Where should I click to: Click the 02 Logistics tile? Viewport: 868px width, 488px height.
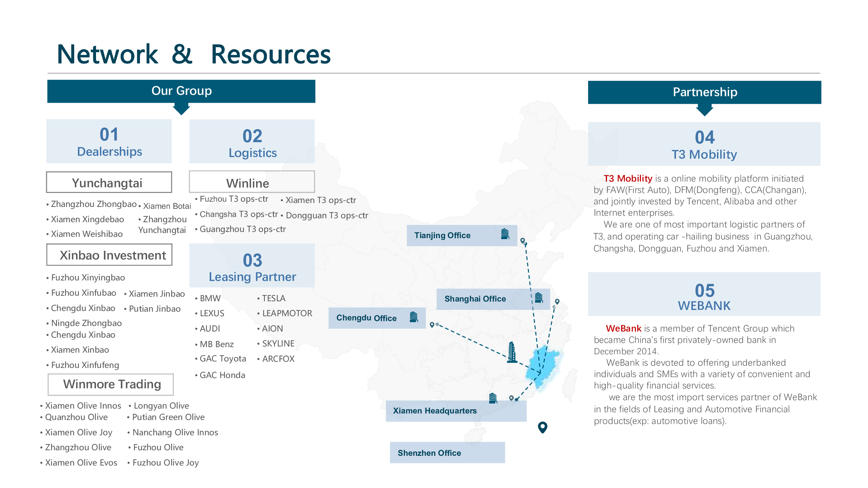[252, 142]
